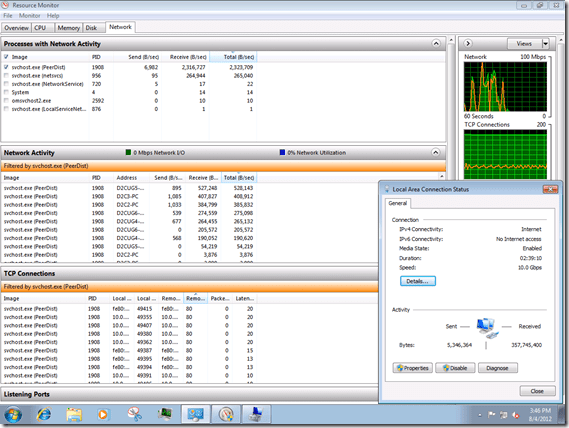Image resolution: width=569 pixels, height=428 pixels.
Task: Open the network computers taskbar icon
Action: point(256,415)
